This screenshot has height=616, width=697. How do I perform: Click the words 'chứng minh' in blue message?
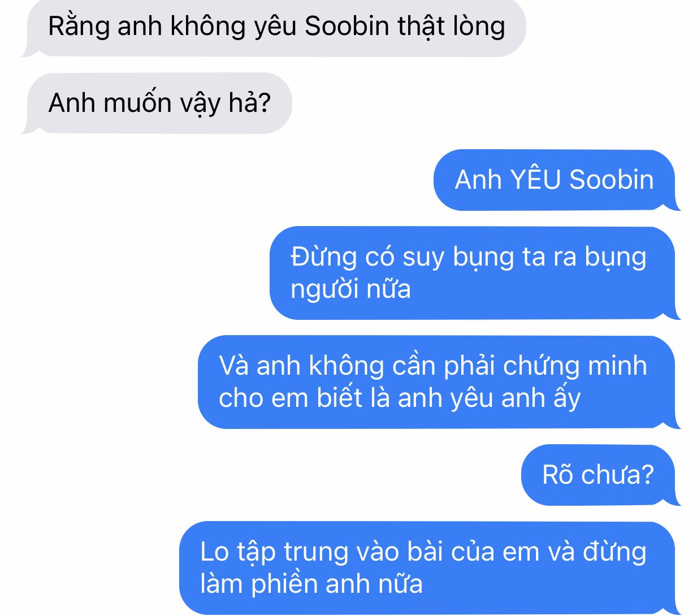point(574,366)
